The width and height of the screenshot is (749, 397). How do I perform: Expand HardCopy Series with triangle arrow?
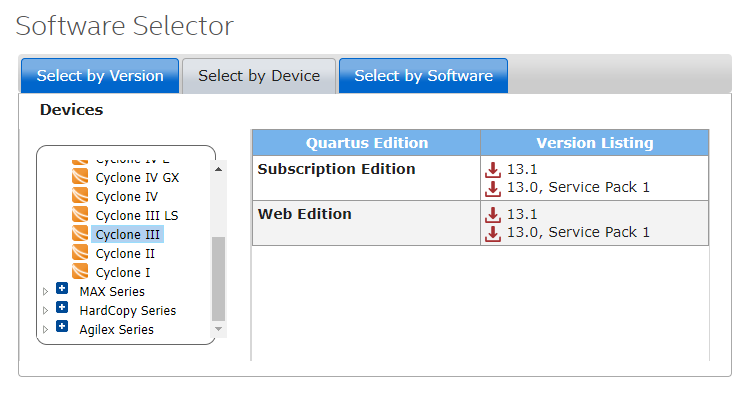pos(45,311)
